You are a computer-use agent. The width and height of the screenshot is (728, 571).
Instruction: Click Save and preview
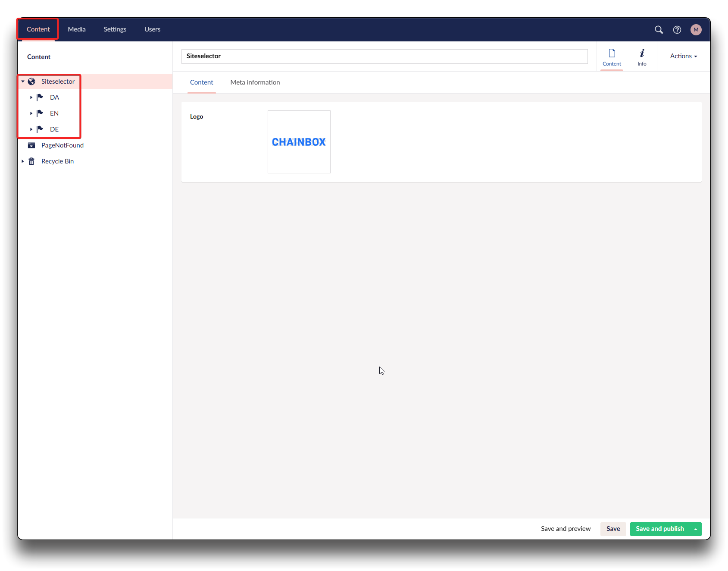566,529
